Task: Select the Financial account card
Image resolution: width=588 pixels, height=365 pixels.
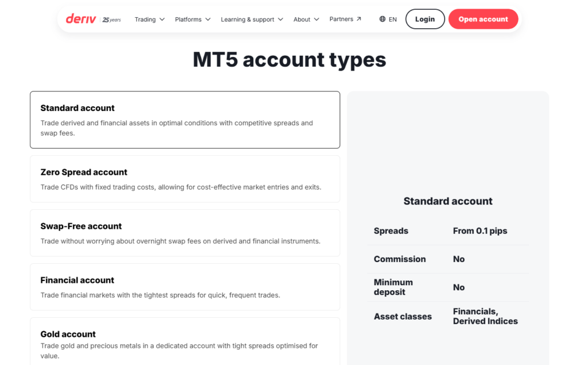Action: pyautogui.click(x=185, y=287)
